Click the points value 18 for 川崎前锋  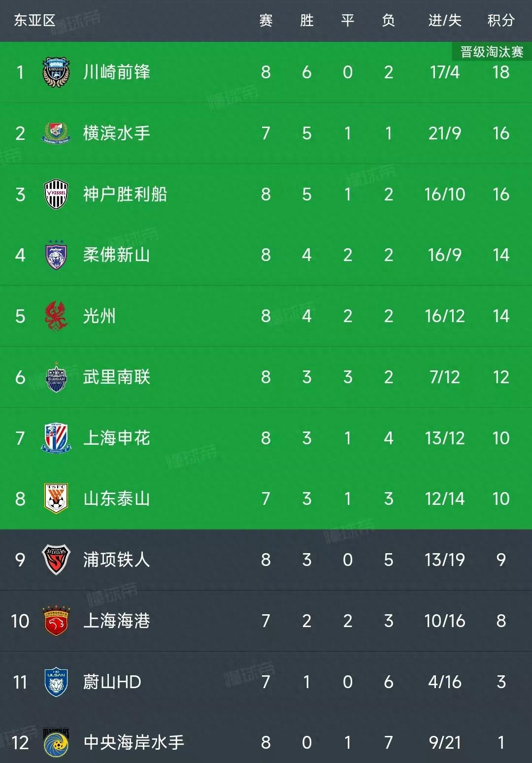(500, 72)
